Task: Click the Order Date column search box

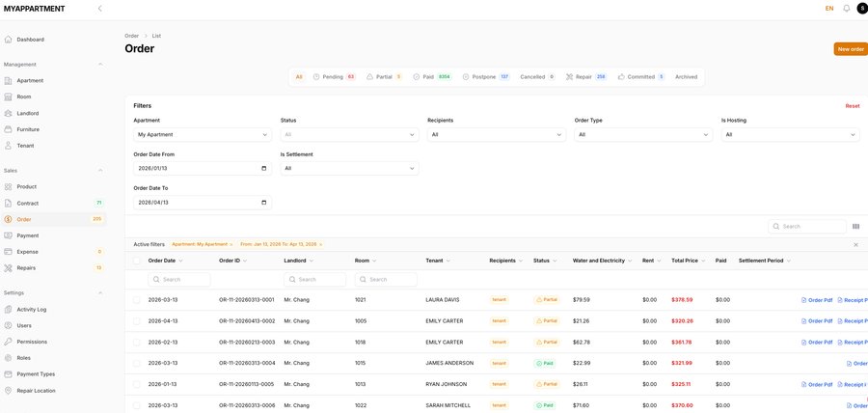Action: (x=179, y=280)
